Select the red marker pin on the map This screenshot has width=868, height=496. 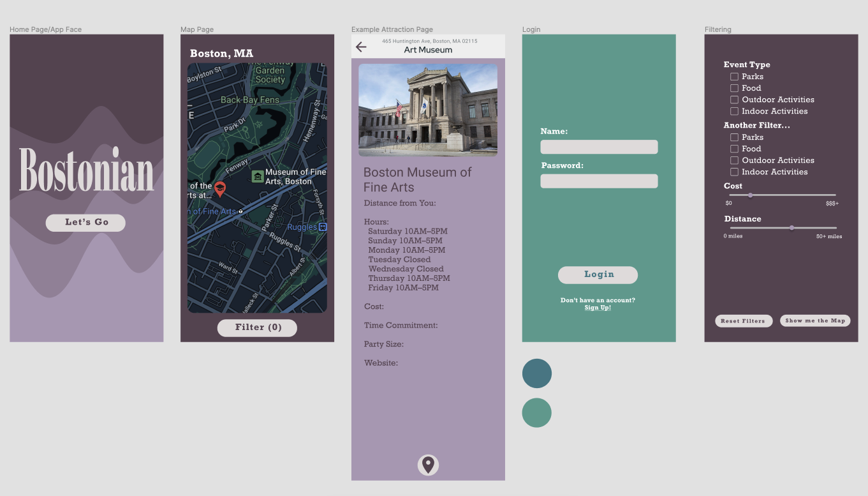click(220, 189)
